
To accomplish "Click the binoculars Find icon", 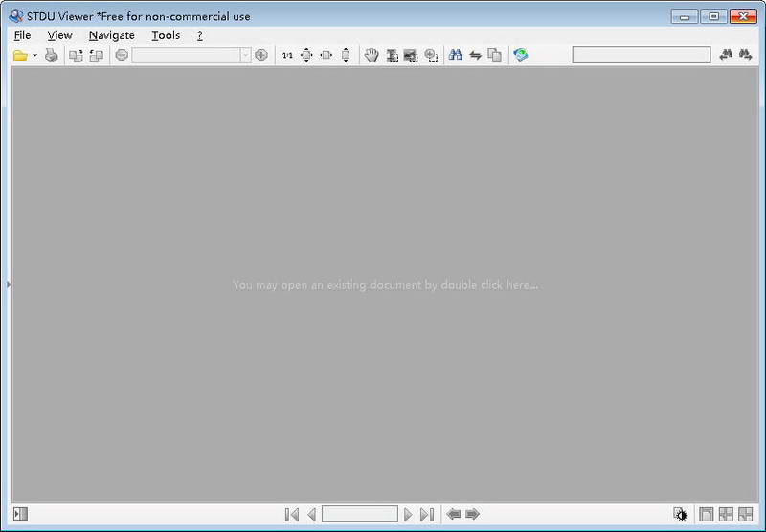I will click(456, 55).
